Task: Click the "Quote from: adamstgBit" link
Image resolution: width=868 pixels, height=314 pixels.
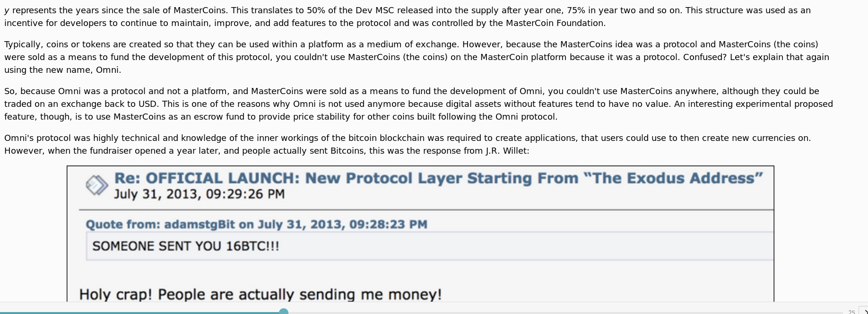Action: pyautogui.click(x=256, y=224)
